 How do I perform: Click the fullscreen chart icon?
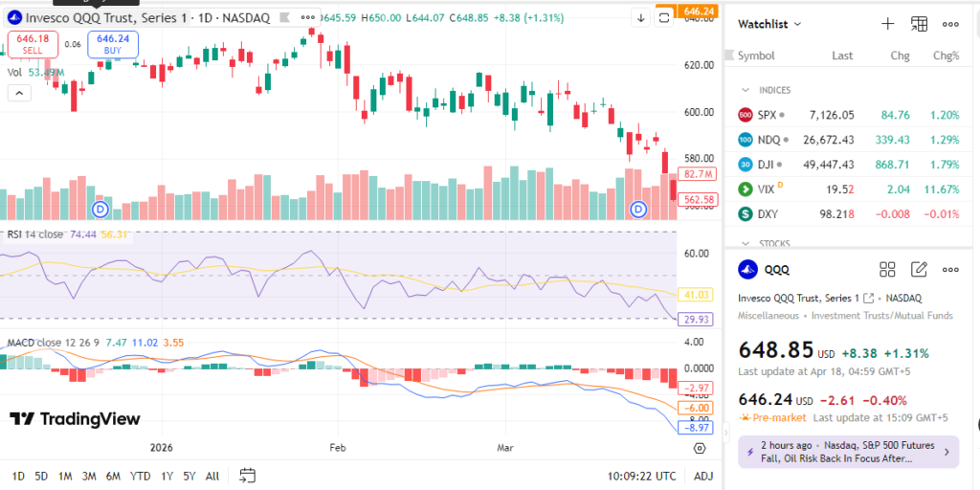(664, 17)
